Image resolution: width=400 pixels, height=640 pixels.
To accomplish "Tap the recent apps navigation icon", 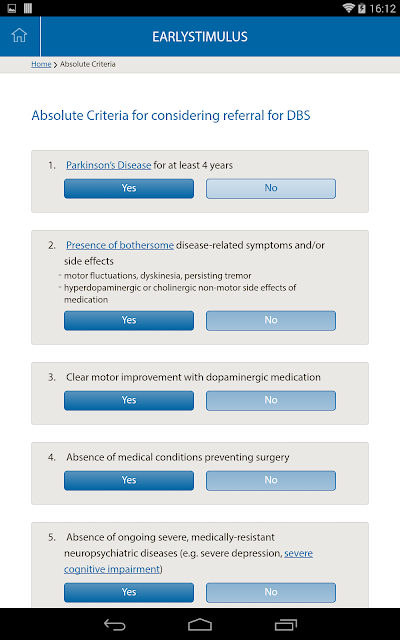I will click(x=286, y=624).
